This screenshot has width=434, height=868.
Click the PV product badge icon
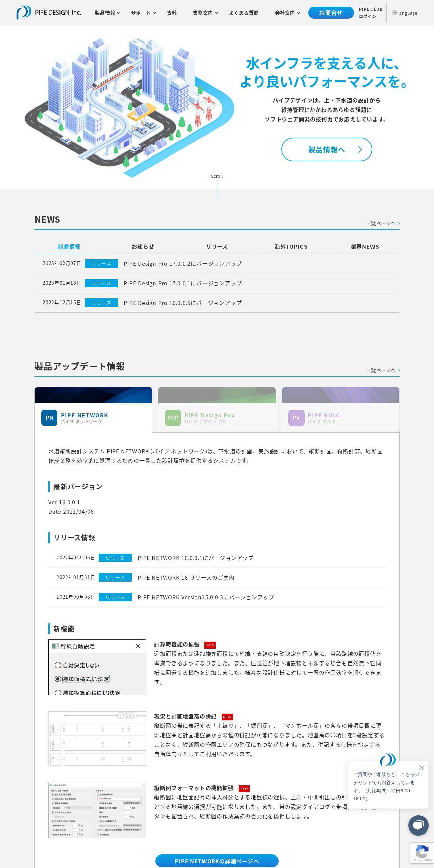[296, 418]
